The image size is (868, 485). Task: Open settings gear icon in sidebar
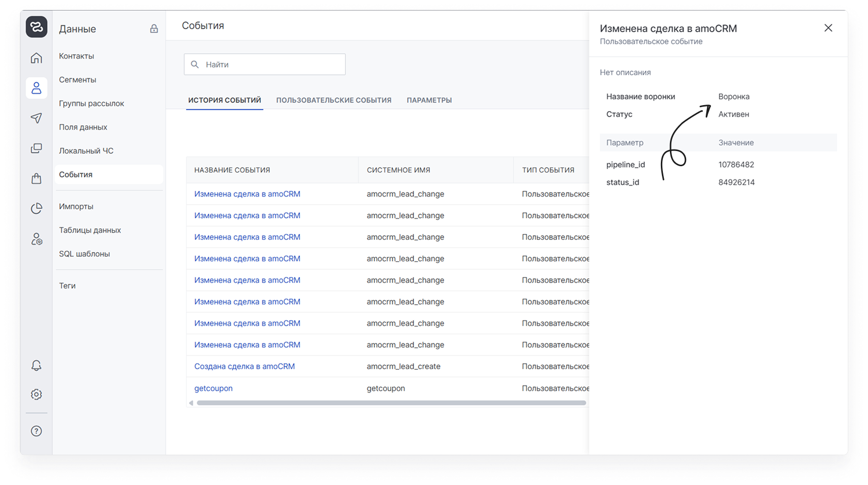(x=36, y=395)
